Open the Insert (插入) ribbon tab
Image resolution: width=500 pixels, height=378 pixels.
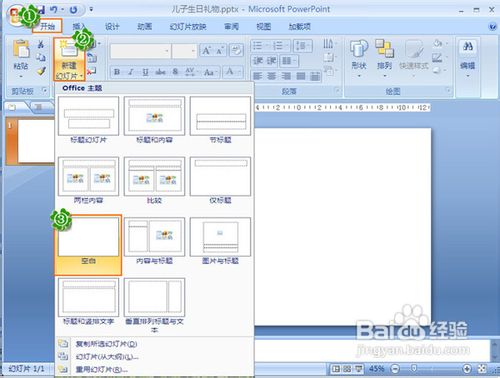click(79, 26)
